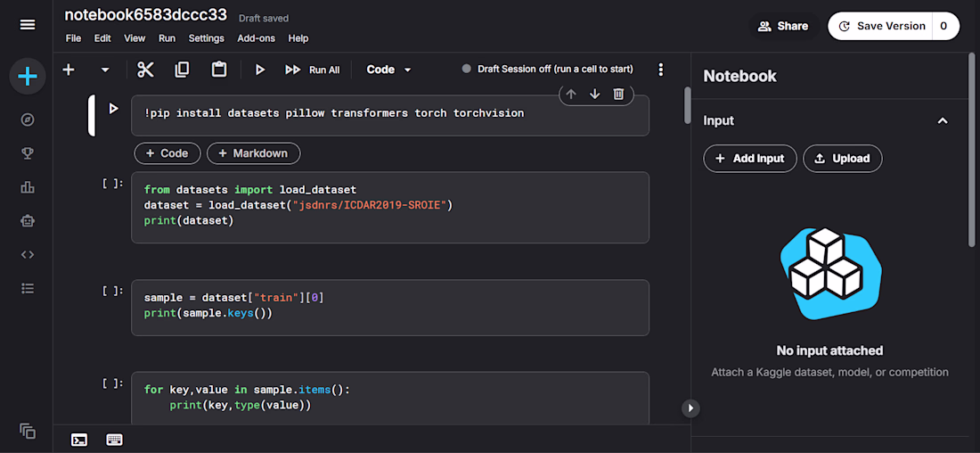The image size is (980, 453).
Task: Open the Code cell type dropdown
Action: tap(388, 70)
